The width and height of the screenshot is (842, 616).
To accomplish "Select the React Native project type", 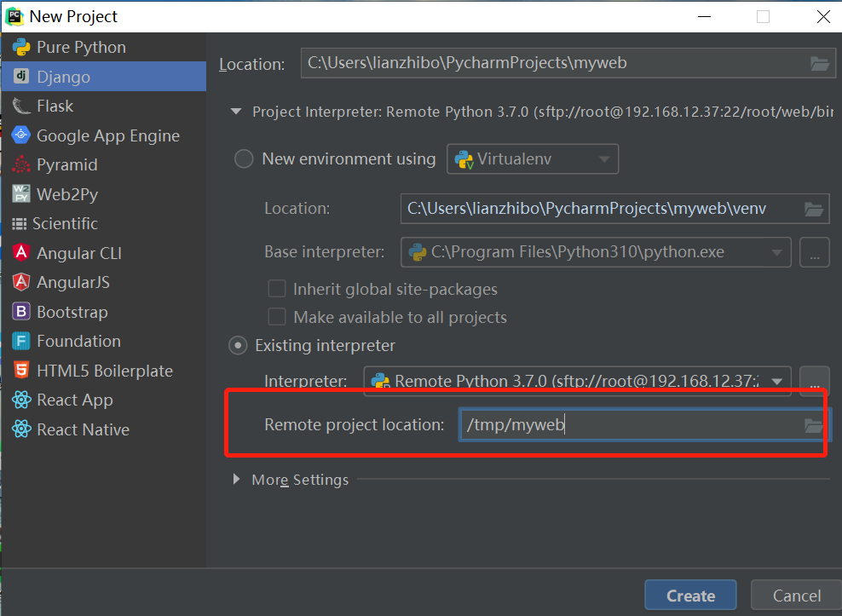I will pyautogui.click(x=82, y=429).
